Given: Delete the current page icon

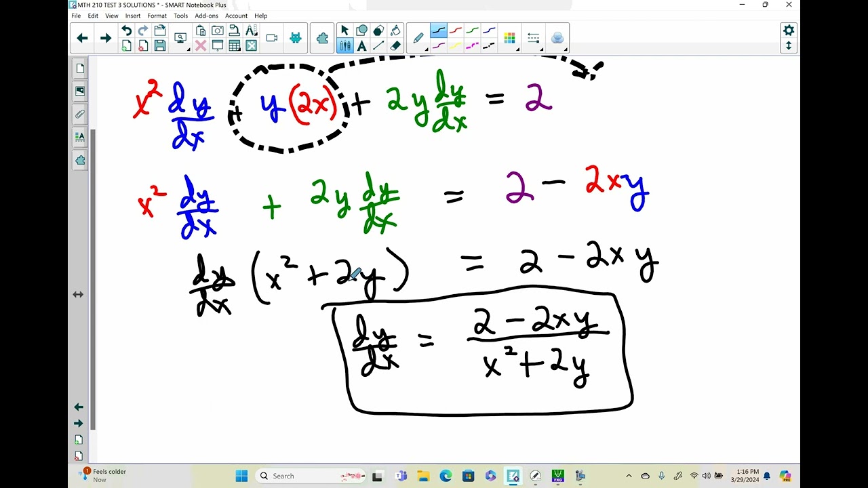Looking at the screenshot, I should click(x=143, y=45).
